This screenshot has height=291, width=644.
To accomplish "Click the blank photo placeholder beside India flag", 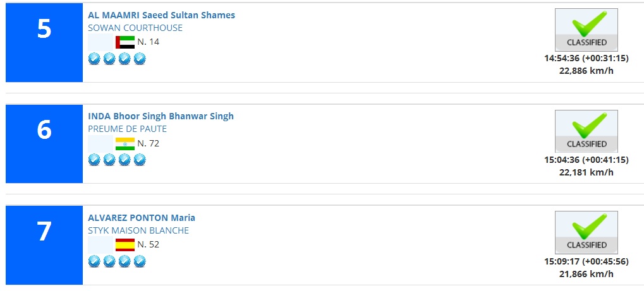I will coord(100,144).
